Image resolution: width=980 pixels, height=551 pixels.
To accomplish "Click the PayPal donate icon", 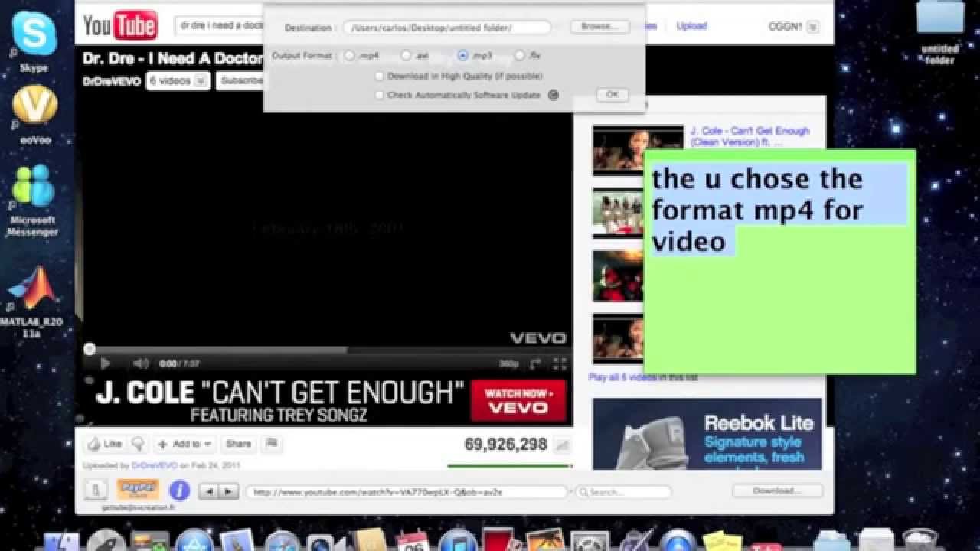I will point(138,489).
